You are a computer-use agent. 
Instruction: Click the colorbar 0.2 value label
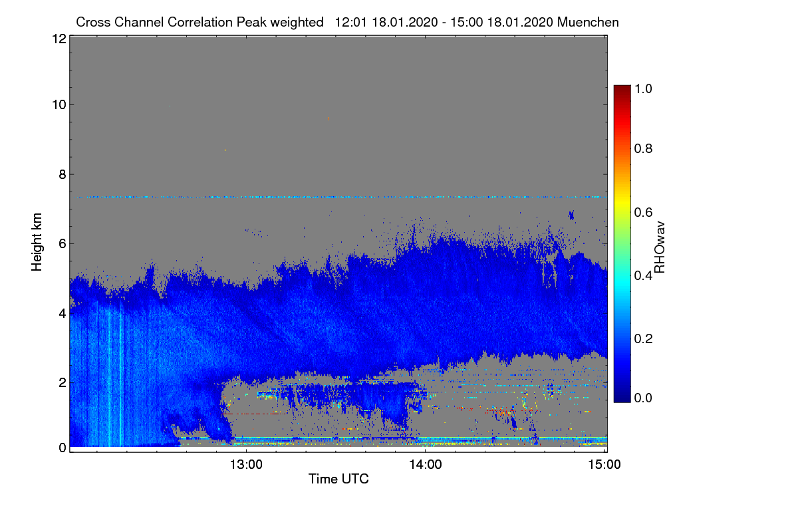(x=644, y=338)
